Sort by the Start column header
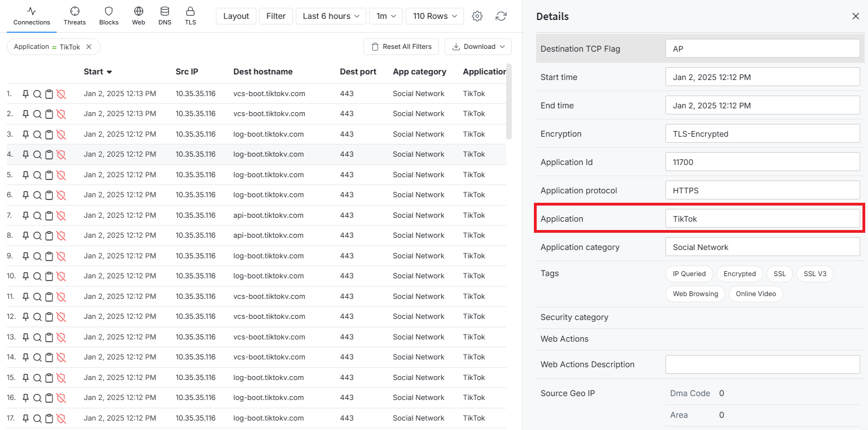Image resolution: width=868 pixels, height=430 pixels. pos(98,72)
